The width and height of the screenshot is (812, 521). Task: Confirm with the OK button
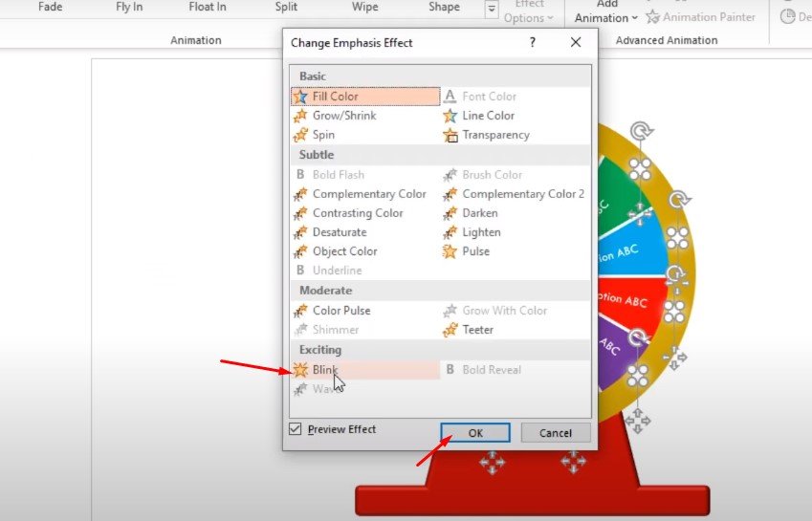(475, 433)
